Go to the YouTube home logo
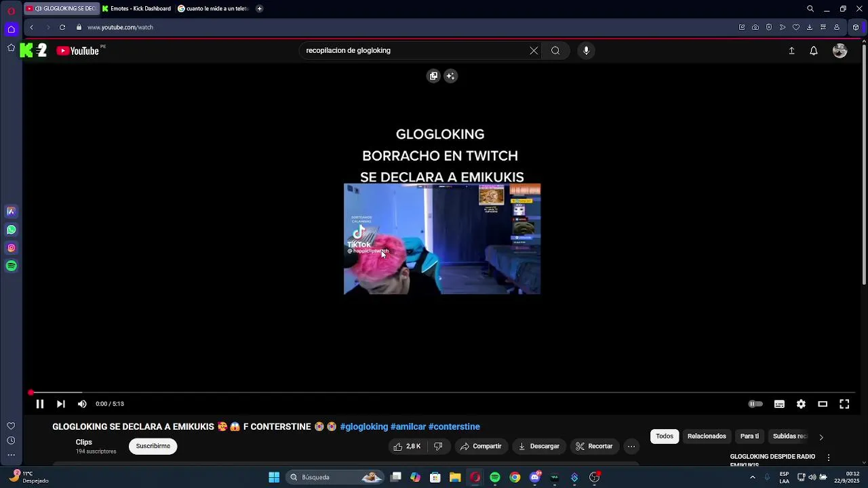 coord(78,51)
